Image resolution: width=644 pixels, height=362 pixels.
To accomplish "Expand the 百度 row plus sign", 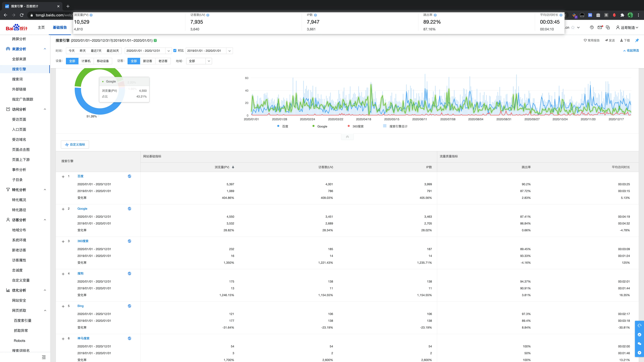I will (63, 177).
